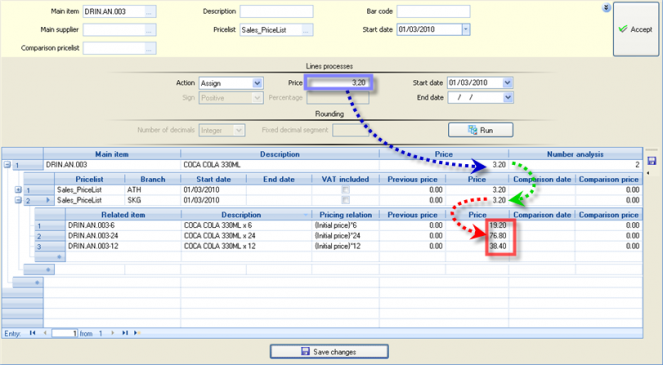Go to last entry navigation icon
This screenshot has width=663, height=365.
click(125, 333)
